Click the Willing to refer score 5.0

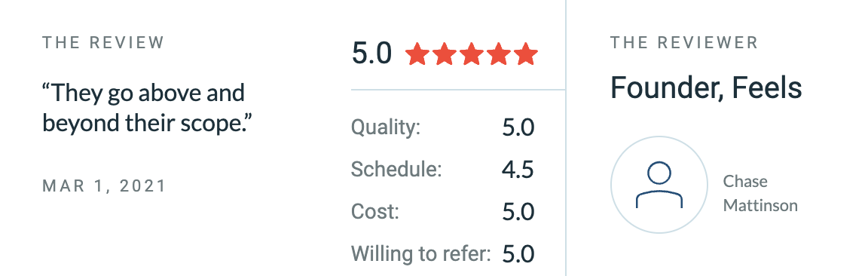(518, 254)
